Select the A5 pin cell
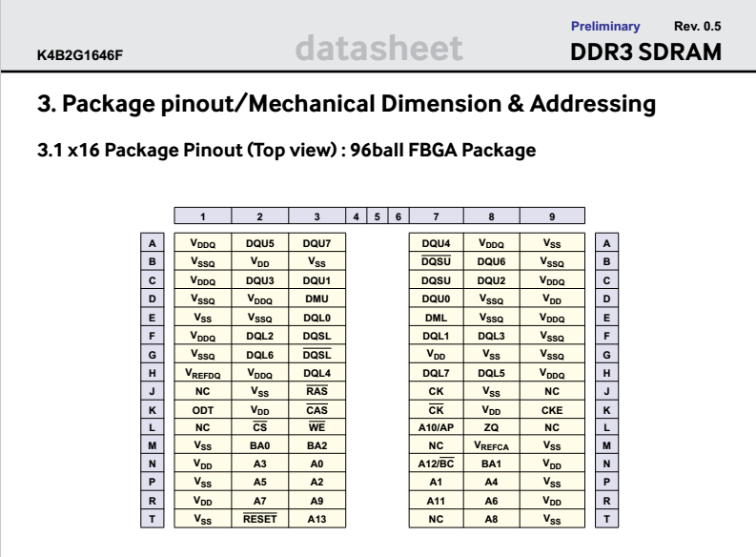 pos(260,482)
